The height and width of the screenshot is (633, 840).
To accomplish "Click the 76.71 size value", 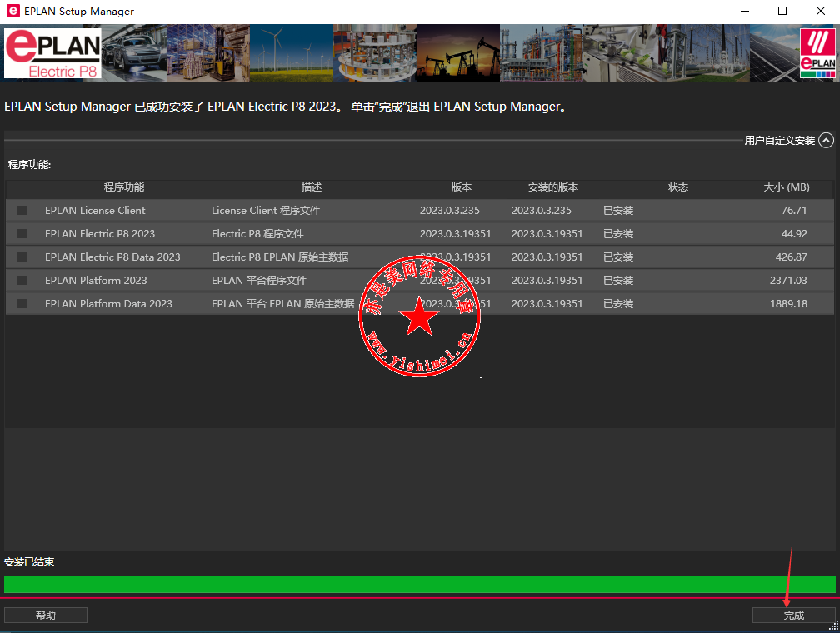I will [794, 211].
